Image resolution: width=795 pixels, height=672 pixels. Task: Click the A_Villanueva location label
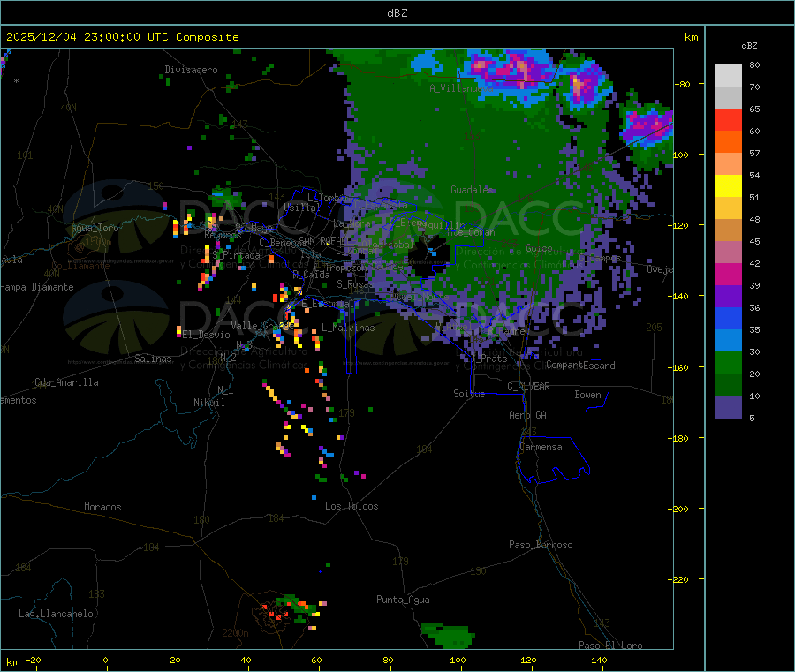(x=461, y=88)
